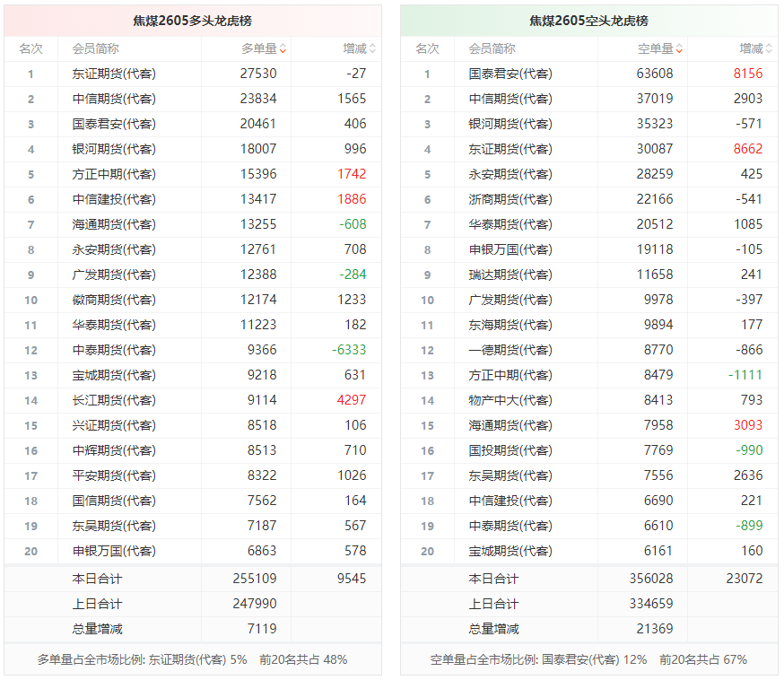Screen dimensions: 784x680
Task: Click the 焦煤2605多头龙虎榜 title header
Action: click(x=193, y=21)
